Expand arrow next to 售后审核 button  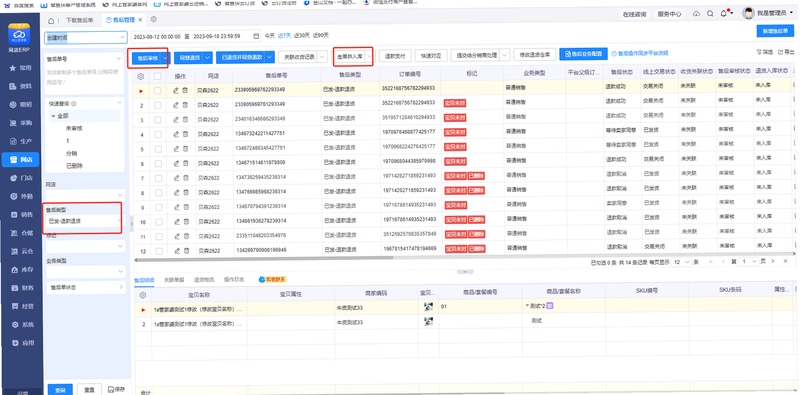(165, 58)
